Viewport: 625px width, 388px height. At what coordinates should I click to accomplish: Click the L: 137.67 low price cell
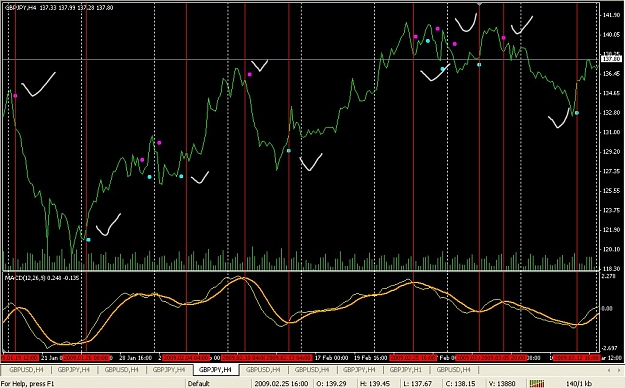click(x=417, y=384)
